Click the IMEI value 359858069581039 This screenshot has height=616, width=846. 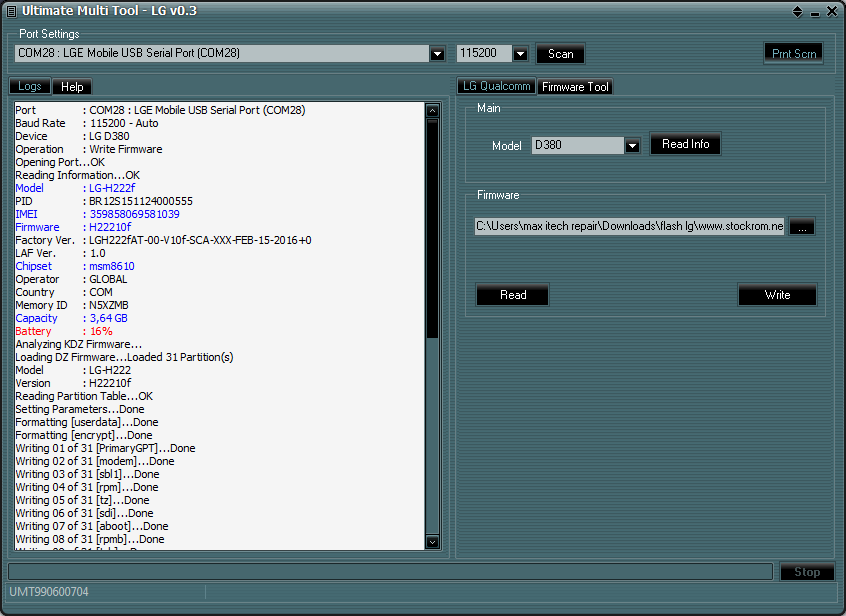134,214
